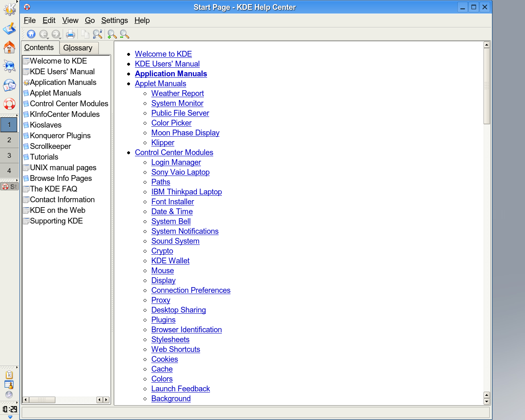Switch to virtual desktop 2
Image resolution: width=525 pixels, height=420 pixels.
(x=9, y=140)
